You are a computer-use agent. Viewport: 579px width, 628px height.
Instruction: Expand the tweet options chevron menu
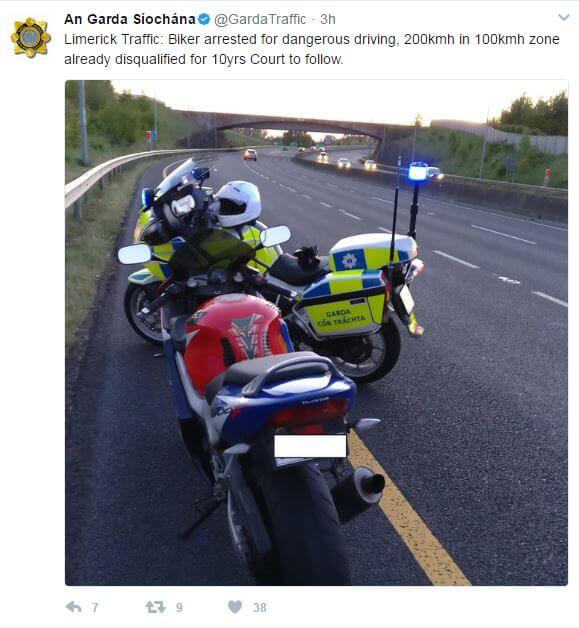(564, 17)
